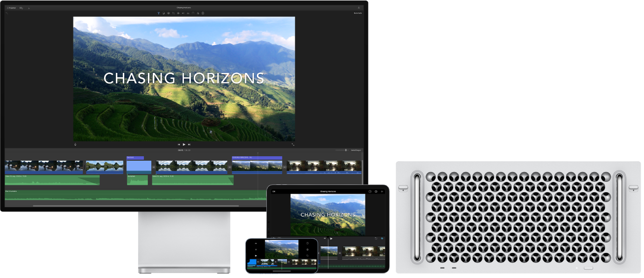
Task: Toggle the media library icon on Mac toolbar
Action: point(21,8)
